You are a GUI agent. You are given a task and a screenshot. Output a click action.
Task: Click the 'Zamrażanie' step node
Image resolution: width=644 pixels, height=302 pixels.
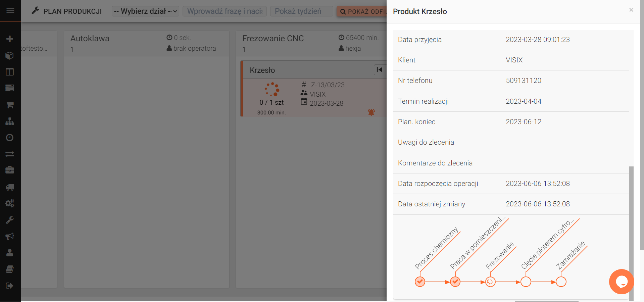point(561,282)
